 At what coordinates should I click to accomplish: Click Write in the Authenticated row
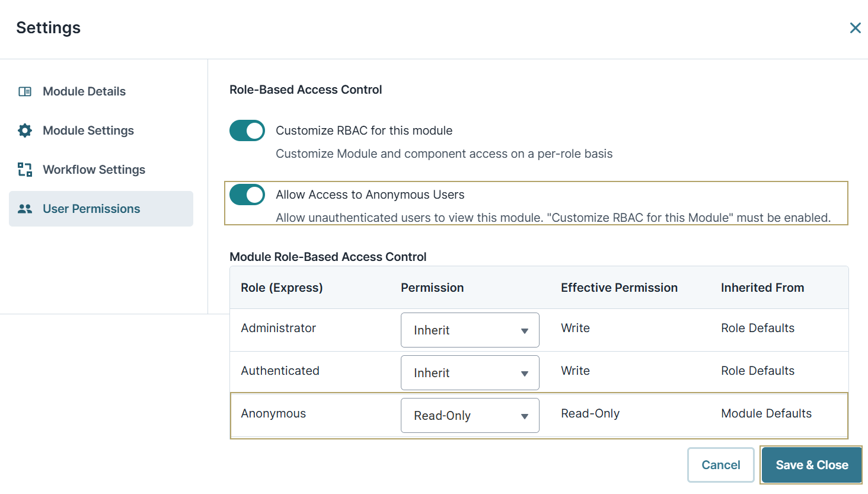click(x=575, y=371)
